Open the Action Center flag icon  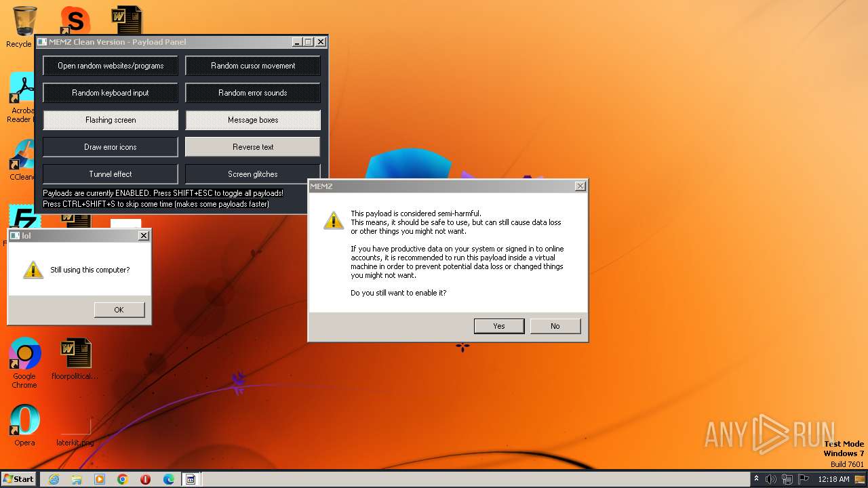click(803, 479)
